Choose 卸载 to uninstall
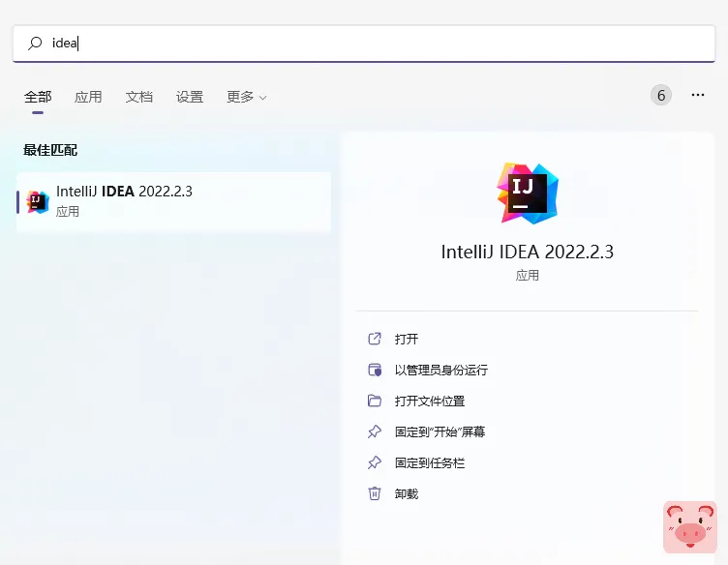 pos(407,494)
